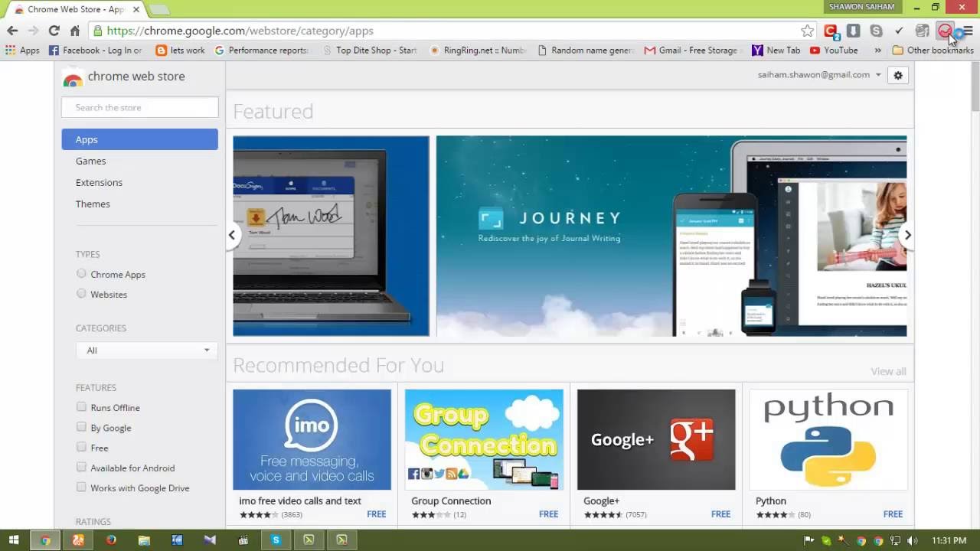
Task: Open the Categories All dropdown
Action: coord(147,350)
